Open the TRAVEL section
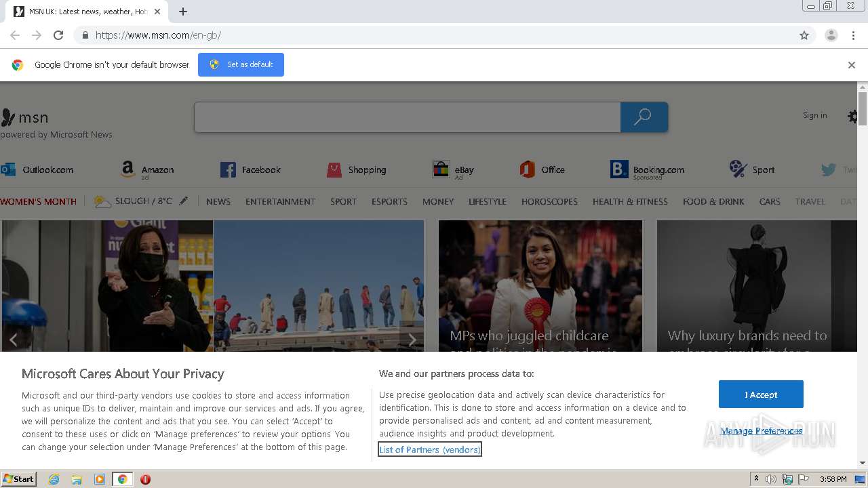 pyautogui.click(x=810, y=201)
